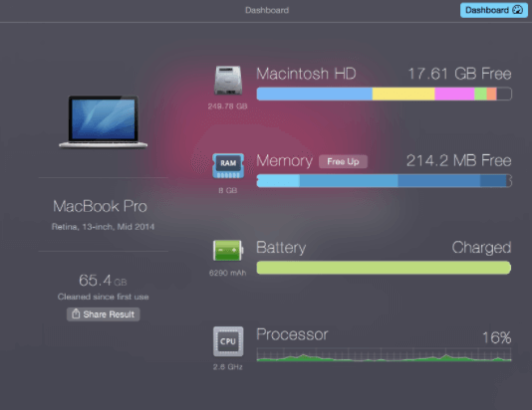Click the share icon beside Share Result

click(76, 314)
